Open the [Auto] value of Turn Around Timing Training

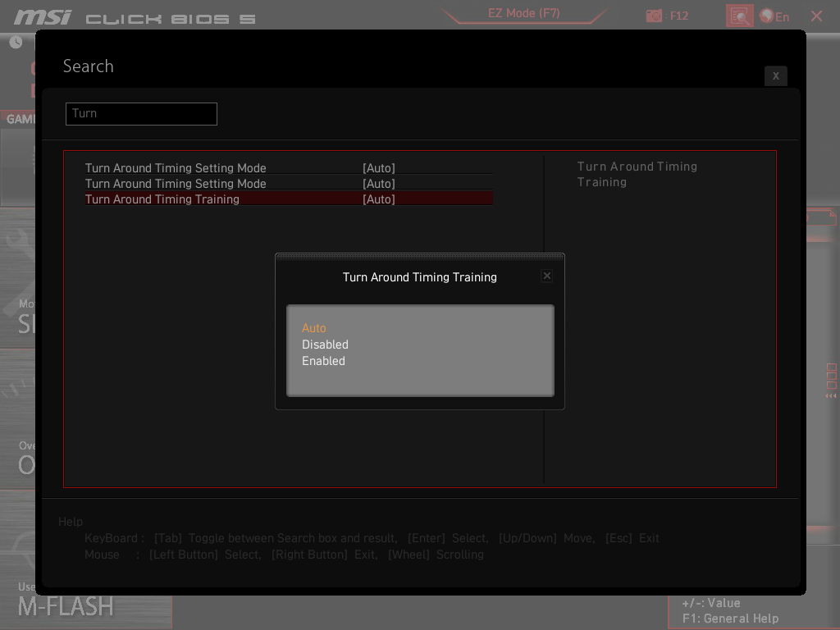click(379, 199)
